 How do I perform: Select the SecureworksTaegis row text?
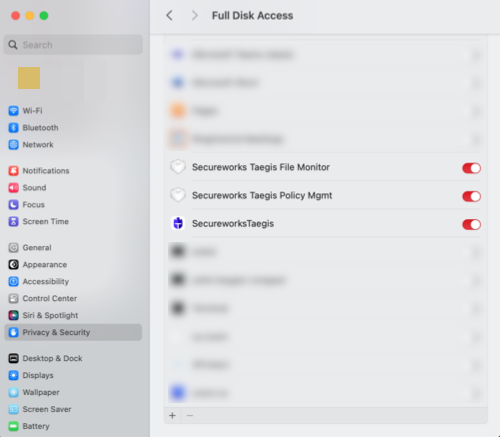pyautogui.click(x=233, y=224)
